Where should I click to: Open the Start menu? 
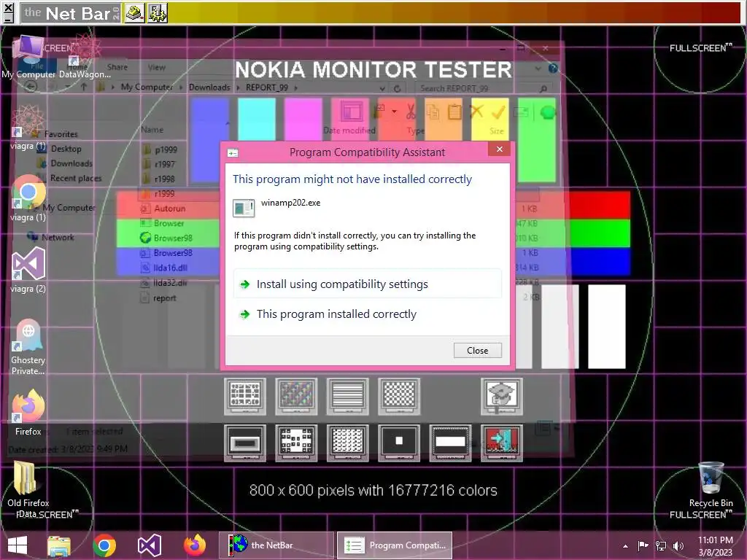pos(18,545)
